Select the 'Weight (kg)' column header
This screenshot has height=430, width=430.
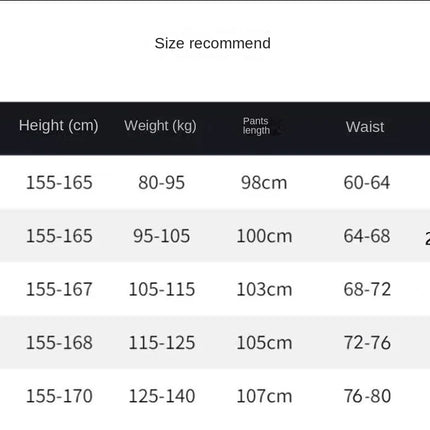160,126
